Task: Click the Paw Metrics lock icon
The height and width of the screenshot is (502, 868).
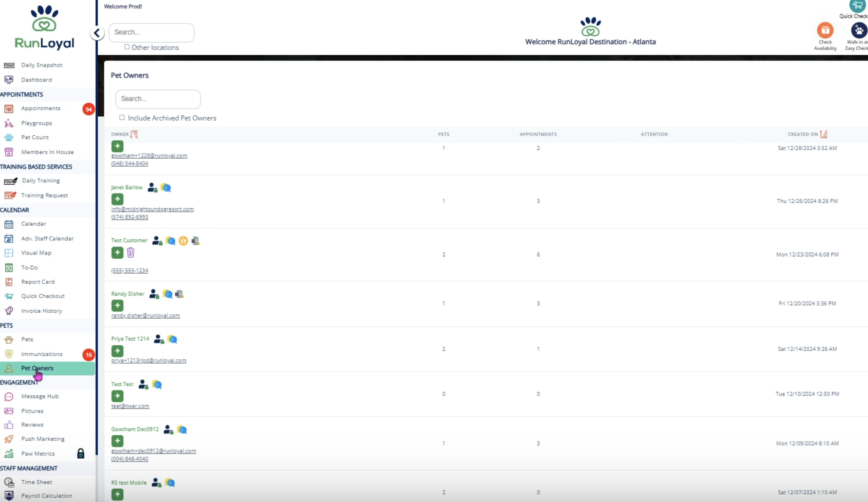Action: point(81,453)
